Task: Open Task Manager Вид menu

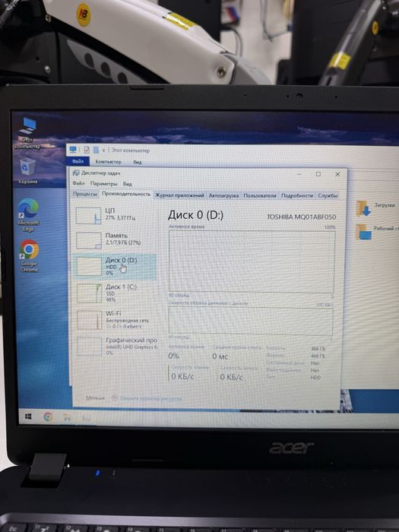Action: (127, 184)
